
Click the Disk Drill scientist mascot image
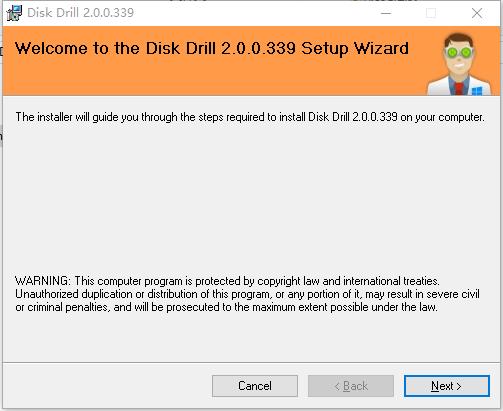(x=459, y=64)
